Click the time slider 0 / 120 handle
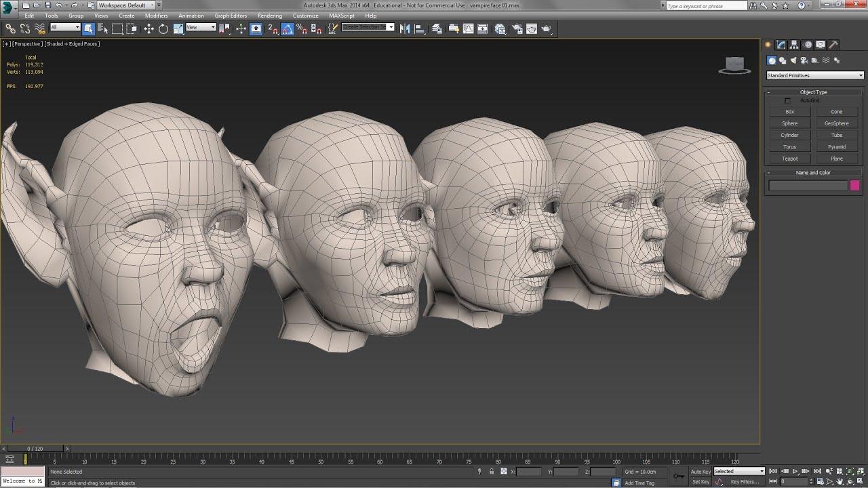The width and height of the screenshot is (868, 488). tap(35, 449)
